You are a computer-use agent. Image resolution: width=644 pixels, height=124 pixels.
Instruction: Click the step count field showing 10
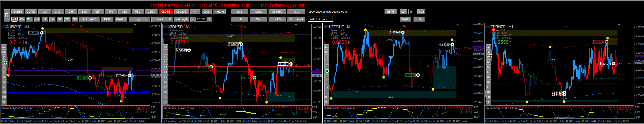coord(412,12)
